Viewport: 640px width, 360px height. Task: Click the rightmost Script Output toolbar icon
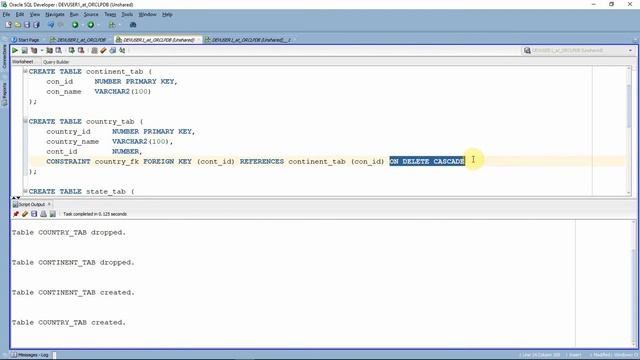pyautogui.click(x=53, y=214)
